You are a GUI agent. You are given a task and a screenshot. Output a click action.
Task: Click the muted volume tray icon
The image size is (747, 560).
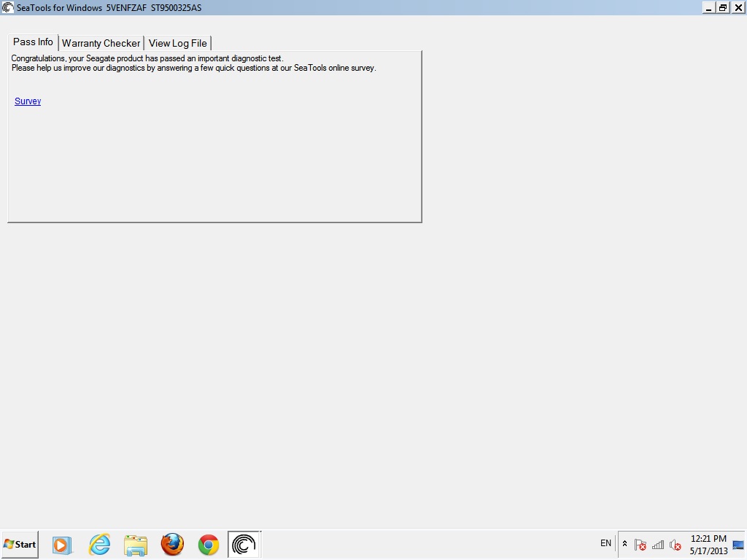click(x=675, y=545)
